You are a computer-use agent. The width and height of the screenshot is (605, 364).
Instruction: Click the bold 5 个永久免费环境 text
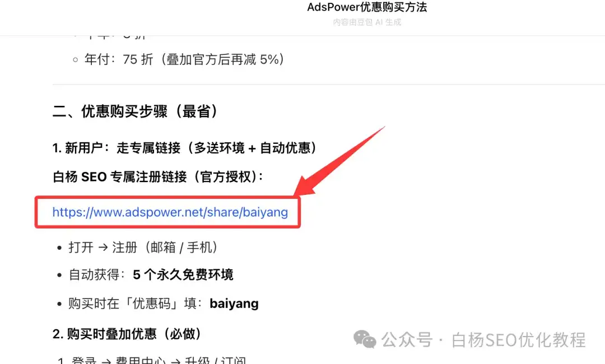pyautogui.click(x=183, y=274)
